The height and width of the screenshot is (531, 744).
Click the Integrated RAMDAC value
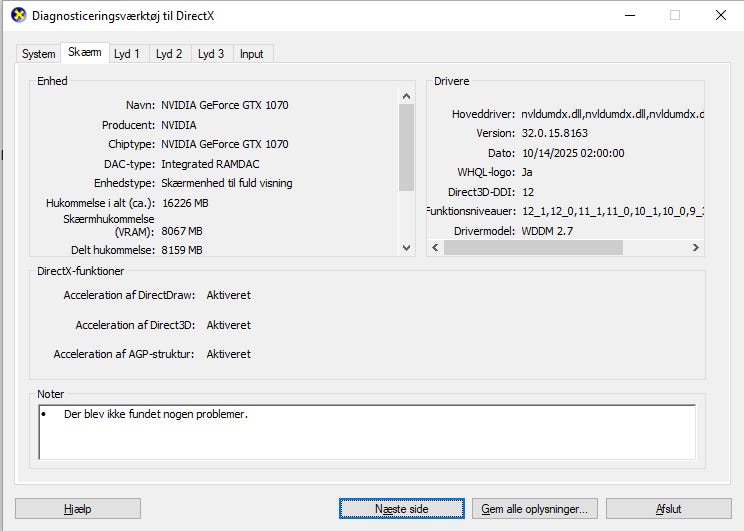(x=210, y=164)
